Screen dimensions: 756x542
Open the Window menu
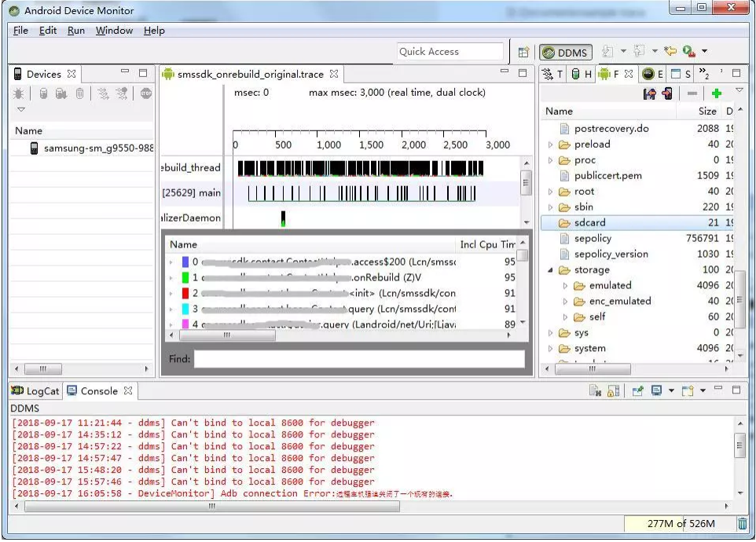pos(114,31)
